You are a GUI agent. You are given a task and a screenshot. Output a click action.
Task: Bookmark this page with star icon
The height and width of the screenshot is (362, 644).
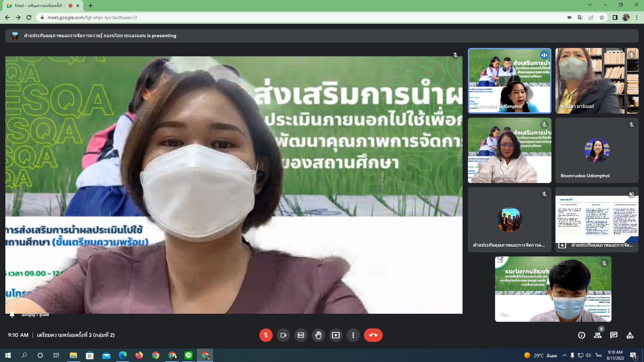[x=602, y=17]
